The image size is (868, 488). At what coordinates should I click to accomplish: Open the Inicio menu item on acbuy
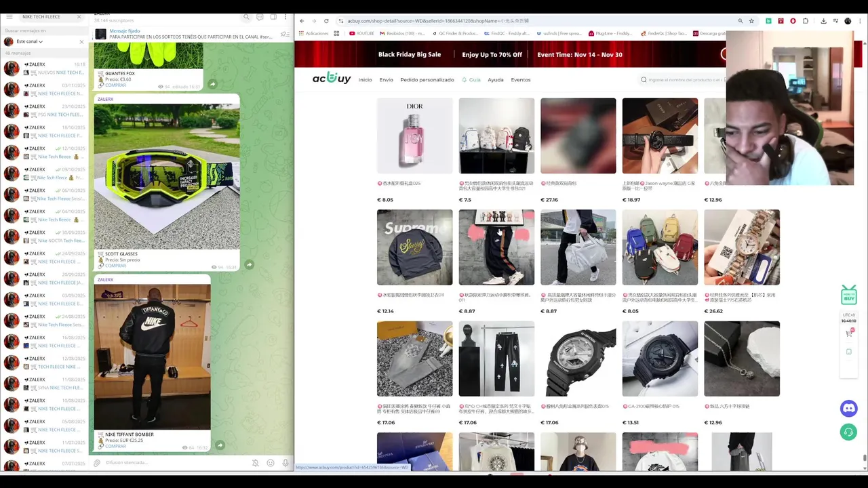pos(365,80)
